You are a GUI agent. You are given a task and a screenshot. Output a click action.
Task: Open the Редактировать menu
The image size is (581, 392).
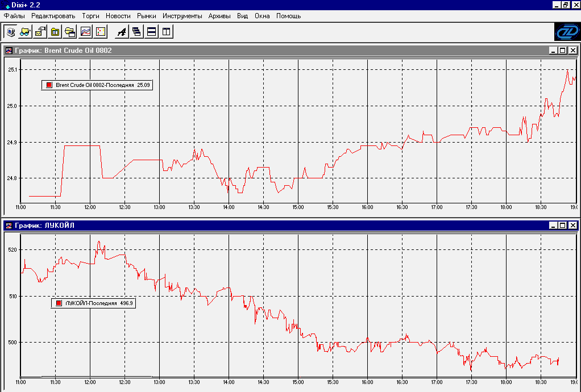[53, 16]
